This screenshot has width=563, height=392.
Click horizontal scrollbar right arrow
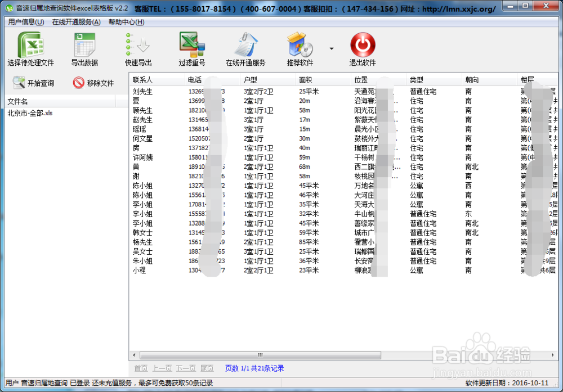553,355
